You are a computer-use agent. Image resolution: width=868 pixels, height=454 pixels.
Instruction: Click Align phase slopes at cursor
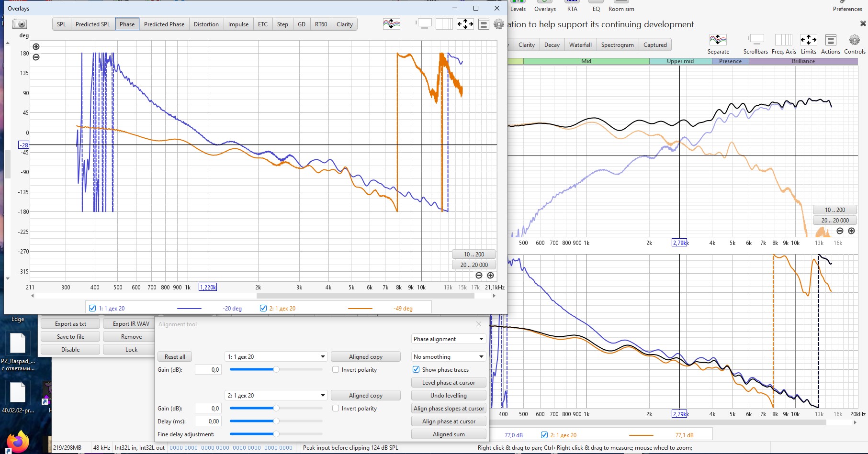point(449,408)
